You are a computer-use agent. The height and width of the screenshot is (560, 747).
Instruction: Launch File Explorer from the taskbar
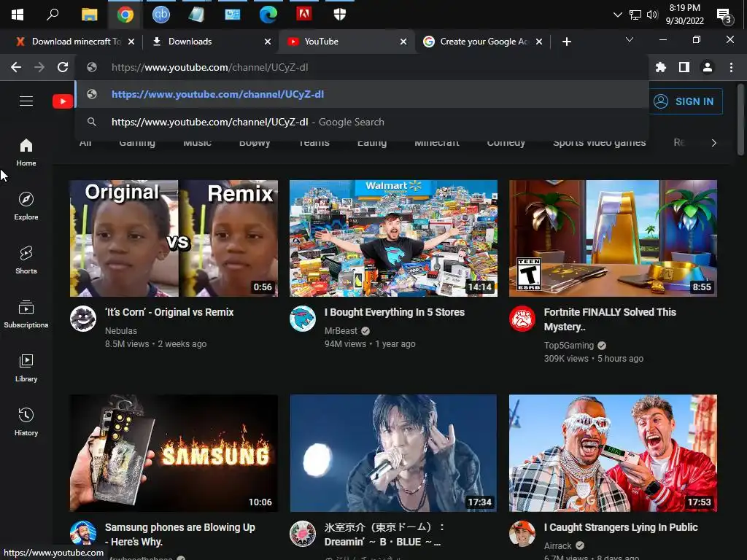click(x=89, y=15)
